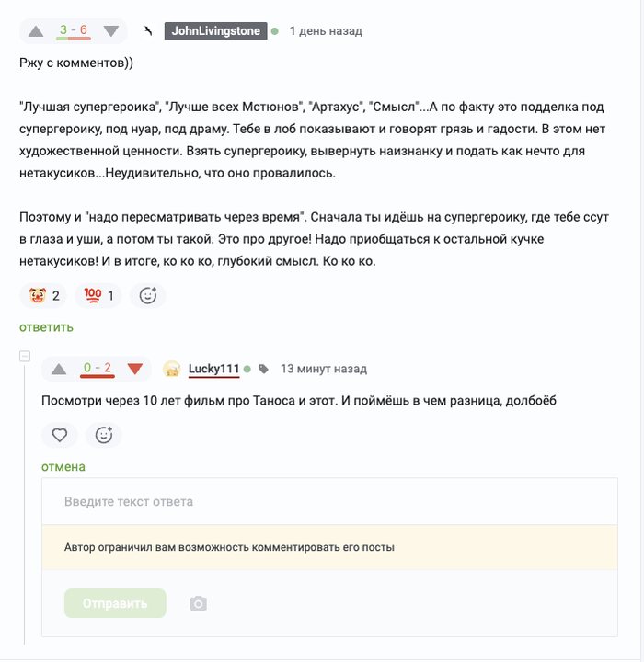644x662 pixels.
Task: Upvote Lucky111's reply
Action: (x=59, y=370)
